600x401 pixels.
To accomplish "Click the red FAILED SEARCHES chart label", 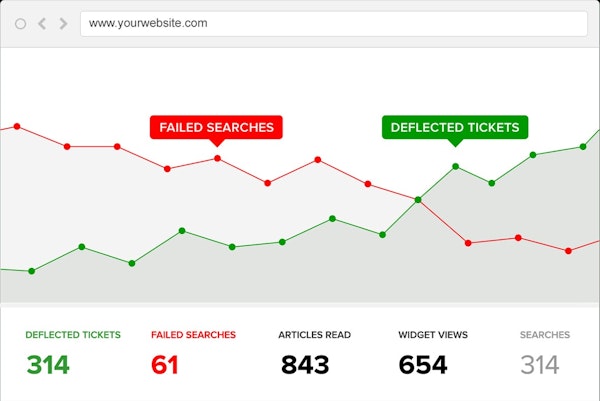I will [x=216, y=127].
